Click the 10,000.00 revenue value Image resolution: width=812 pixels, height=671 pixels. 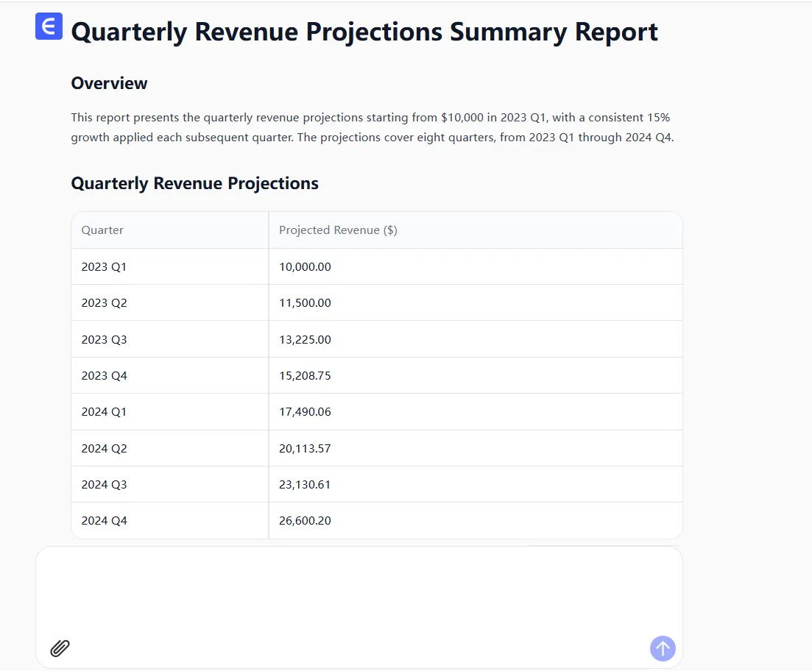(x=305, y=267)
